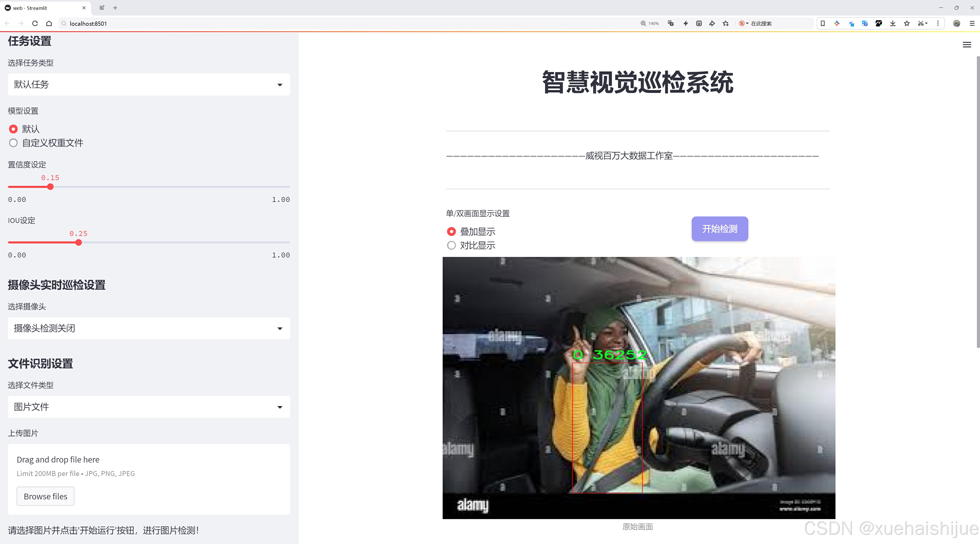
Task: Click the translate page icon
Action: point(671,24)
